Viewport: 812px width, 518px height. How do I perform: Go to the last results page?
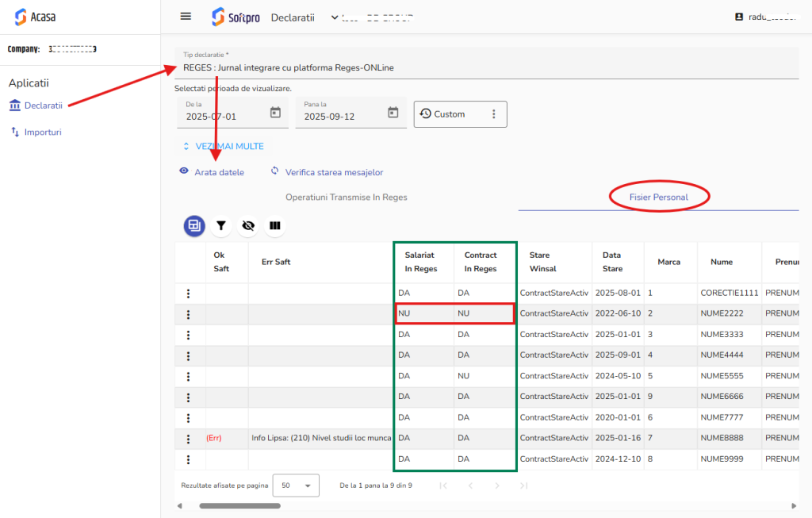524,485
